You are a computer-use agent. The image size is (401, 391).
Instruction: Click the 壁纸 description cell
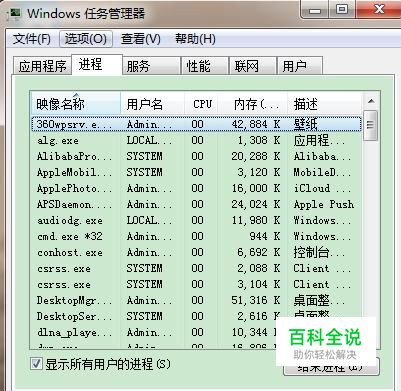pyautogui.click(x=305, y=124)
